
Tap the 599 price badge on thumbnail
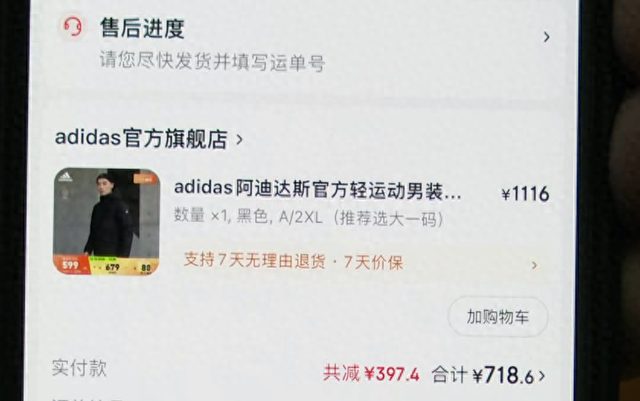pos(70,265)
